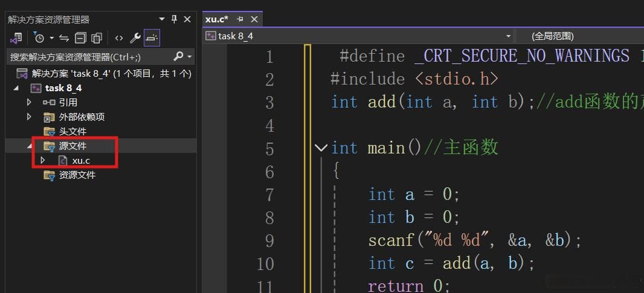644x293 pixels.
Task: Click the 外部依赖项 folder icon
Action: click(x=50, y=117)
